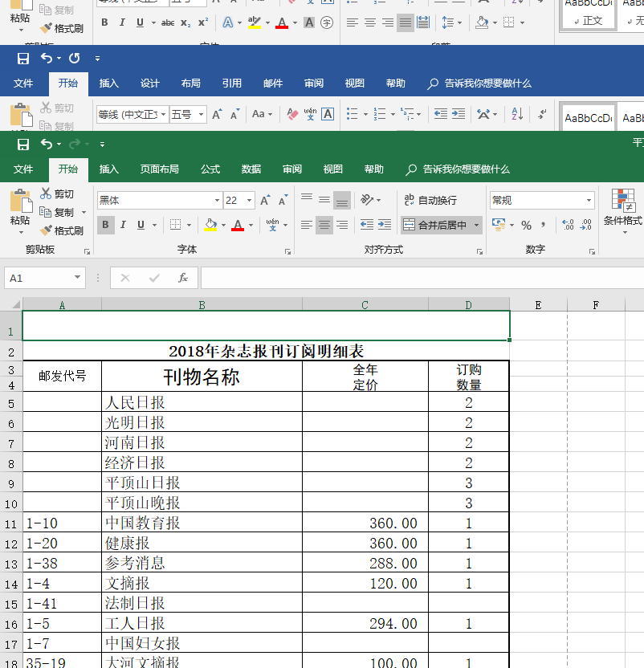Toggle justify alignment in top Word window

point(405,22)
